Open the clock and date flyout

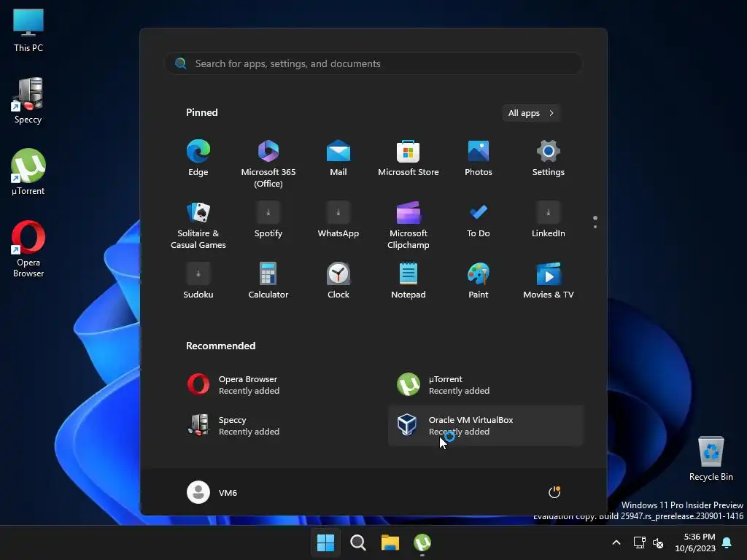coord(695,542)
